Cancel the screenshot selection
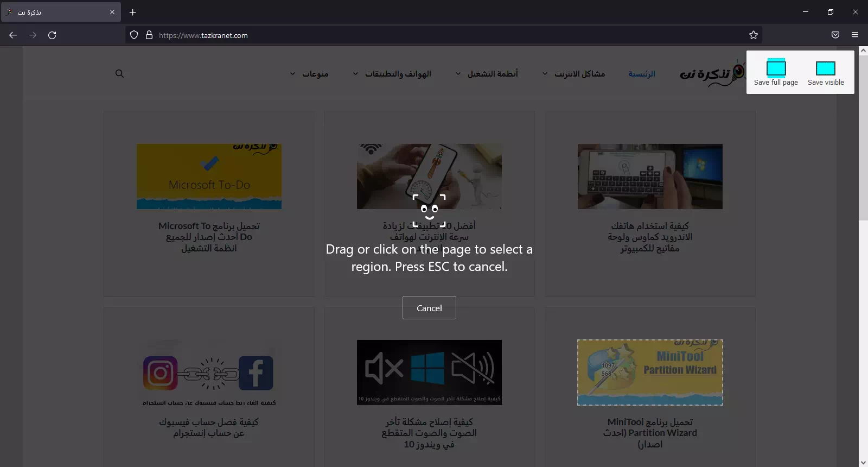Viewport: 868px width, 467px height. [429, 308]
